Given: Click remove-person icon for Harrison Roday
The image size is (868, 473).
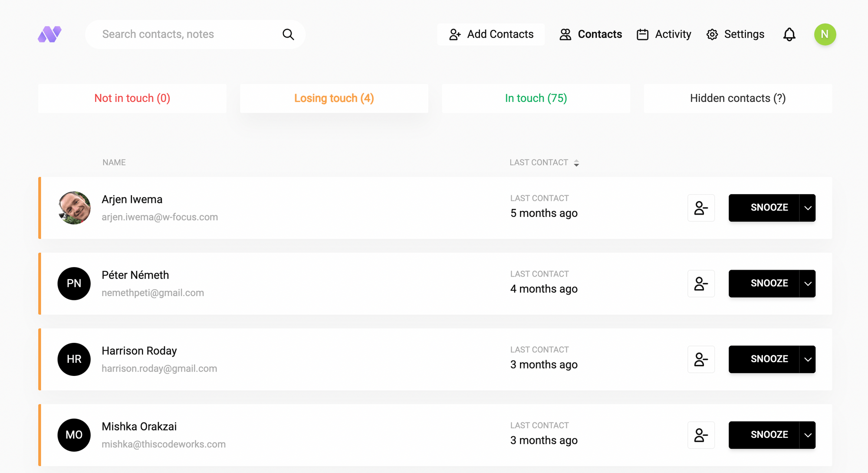Looking at the screenshot, I should pyautogui.click(x=701, y=359).
